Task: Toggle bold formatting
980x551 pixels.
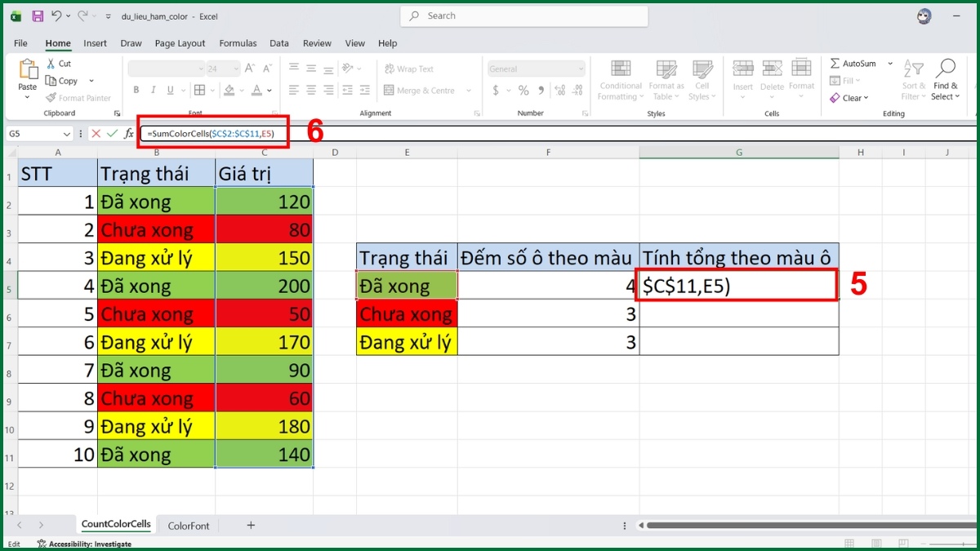Action: 136,90
